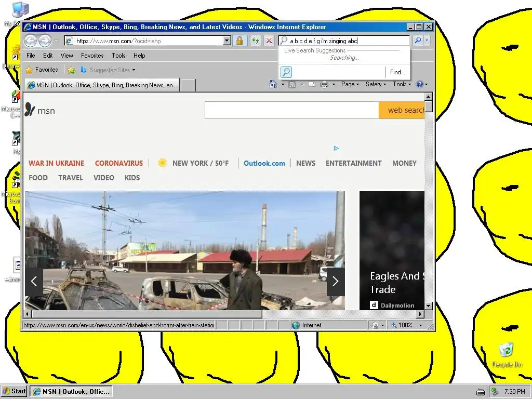The height and width of the screenshot is (399, 532).
Task: Click the Home house icon
Action: pos(273,84)
